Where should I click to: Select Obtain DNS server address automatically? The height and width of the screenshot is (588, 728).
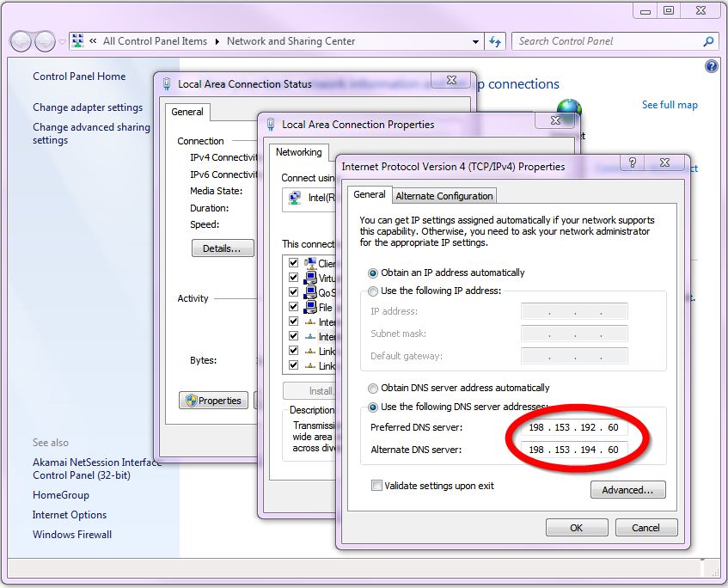point(373,388)
